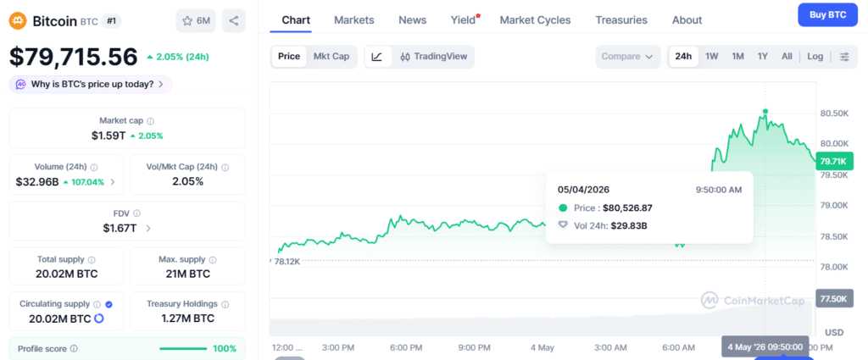Switch to TradingView candlestick chart
Image resolution: width=868 pixels, height=360 pixels.
coord(433,57)
